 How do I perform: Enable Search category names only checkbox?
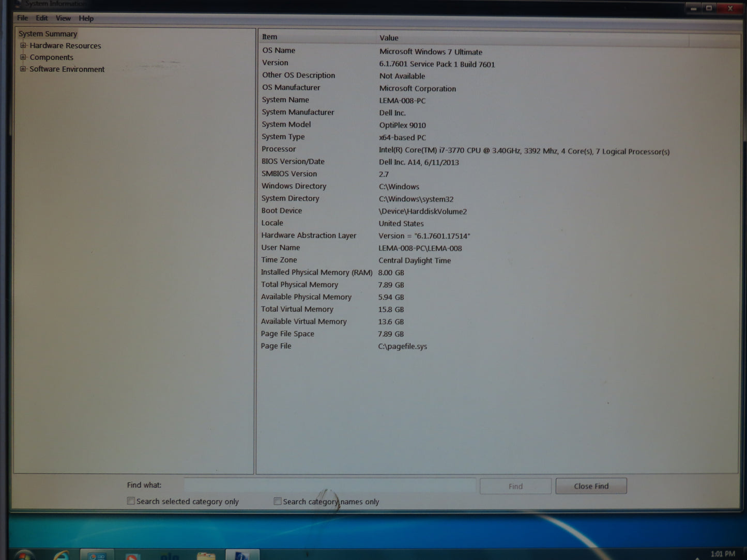pos(278,501)
